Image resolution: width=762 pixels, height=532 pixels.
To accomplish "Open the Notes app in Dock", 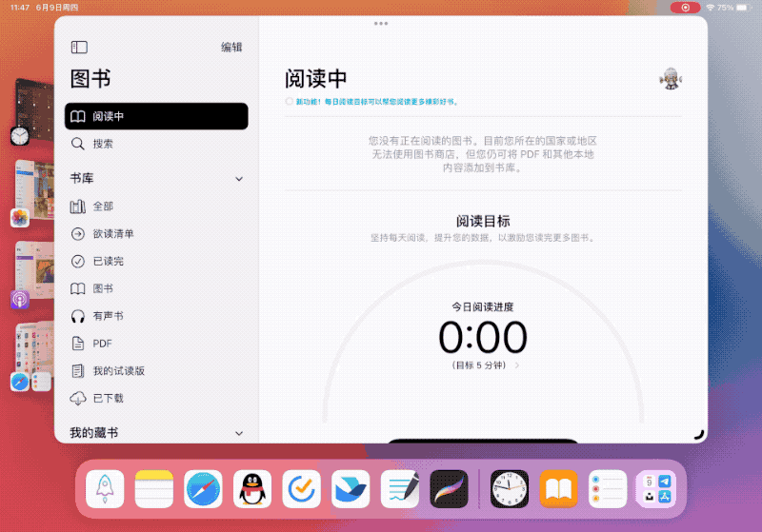I will 154,489.
